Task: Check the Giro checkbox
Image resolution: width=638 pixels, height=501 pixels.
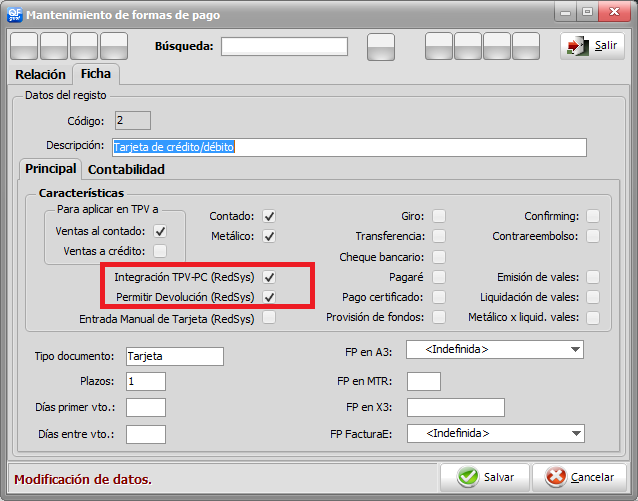Action: [x=439, y=216]
